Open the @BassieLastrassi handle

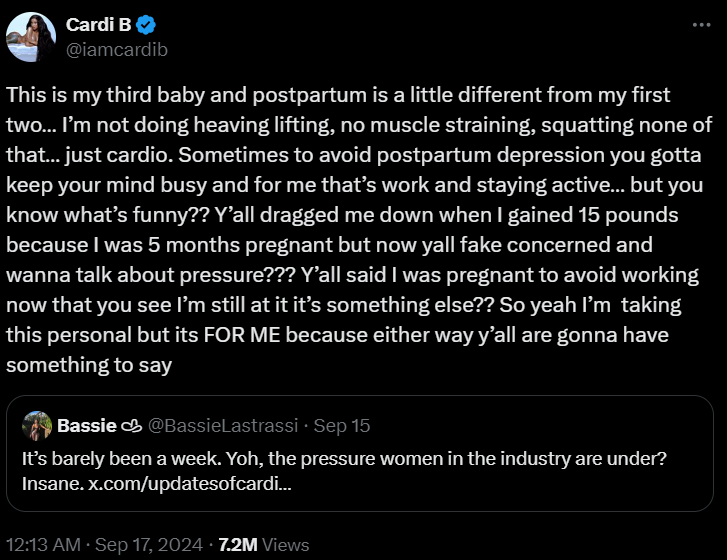223,426
